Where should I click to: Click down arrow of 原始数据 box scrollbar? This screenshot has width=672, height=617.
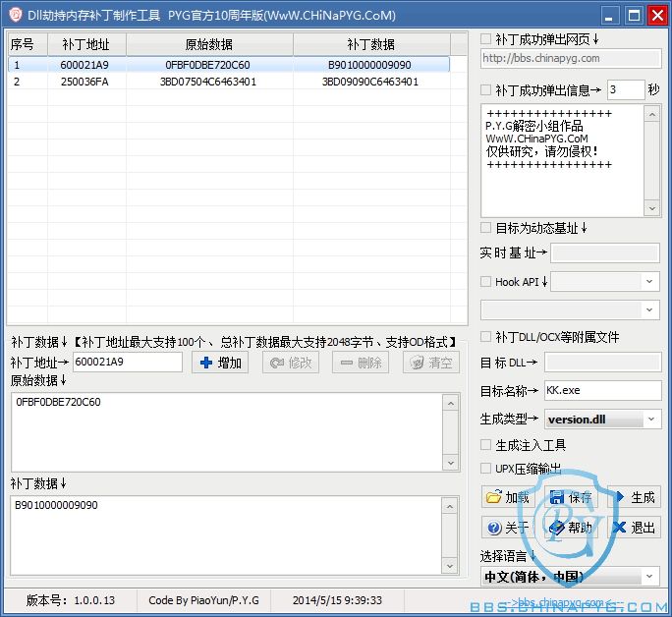tap(450, 463)
